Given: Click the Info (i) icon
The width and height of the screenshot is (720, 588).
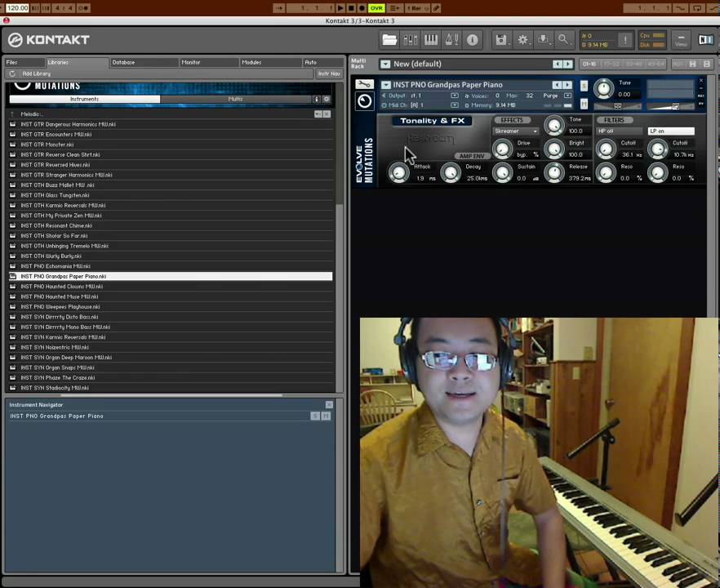Looking at the screenshot, I should (472, 40).
